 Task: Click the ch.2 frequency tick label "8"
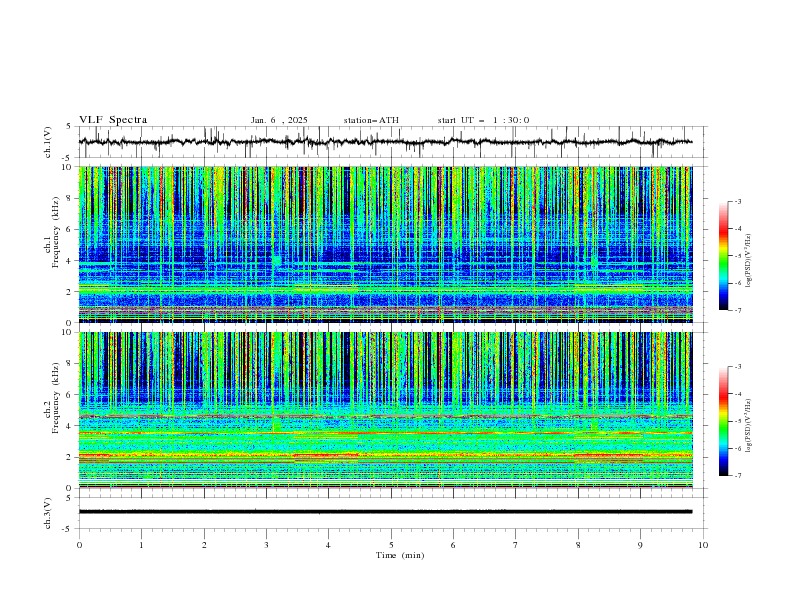tap(71, 364)
